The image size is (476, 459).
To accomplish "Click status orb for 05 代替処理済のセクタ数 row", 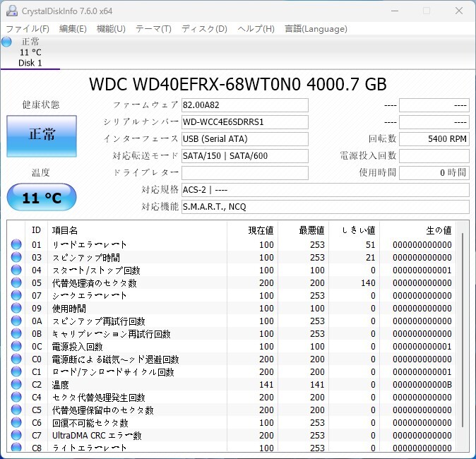I will [x=16, y=282].
